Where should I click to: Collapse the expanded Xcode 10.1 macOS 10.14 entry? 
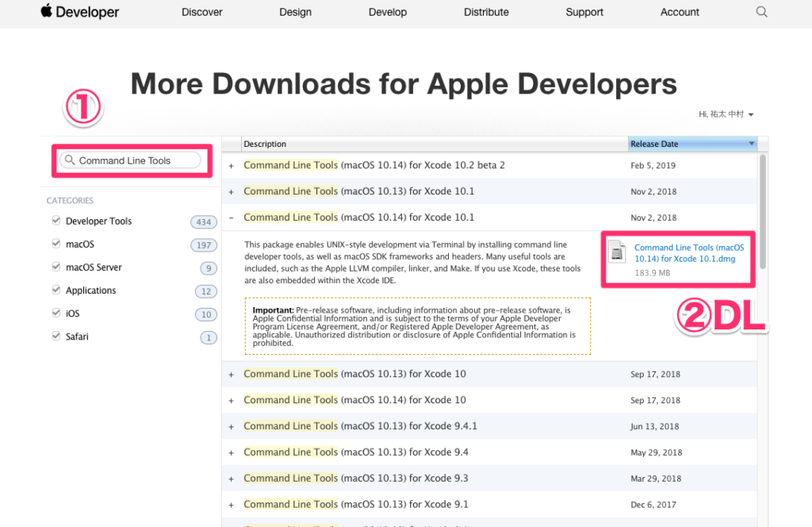[231, 217]
